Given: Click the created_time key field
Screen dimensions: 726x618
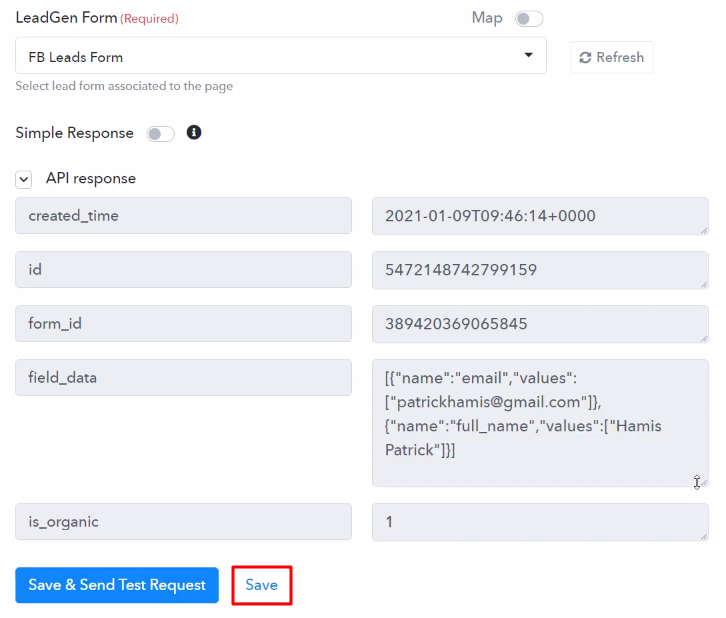Looking at the screenshot, I should (x=183, y=216).
